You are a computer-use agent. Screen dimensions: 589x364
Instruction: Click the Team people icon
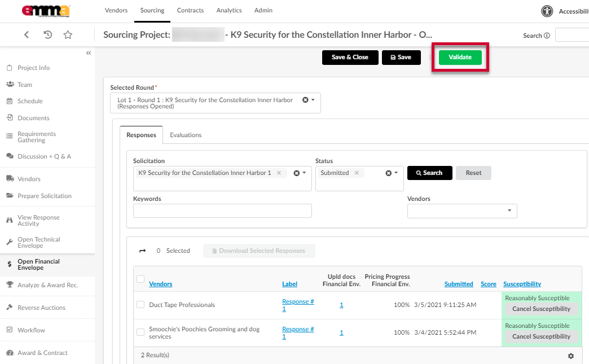click(10, 85)
